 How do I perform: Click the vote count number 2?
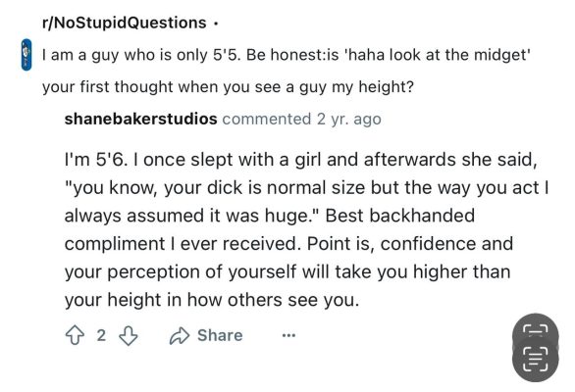(101, 335)
